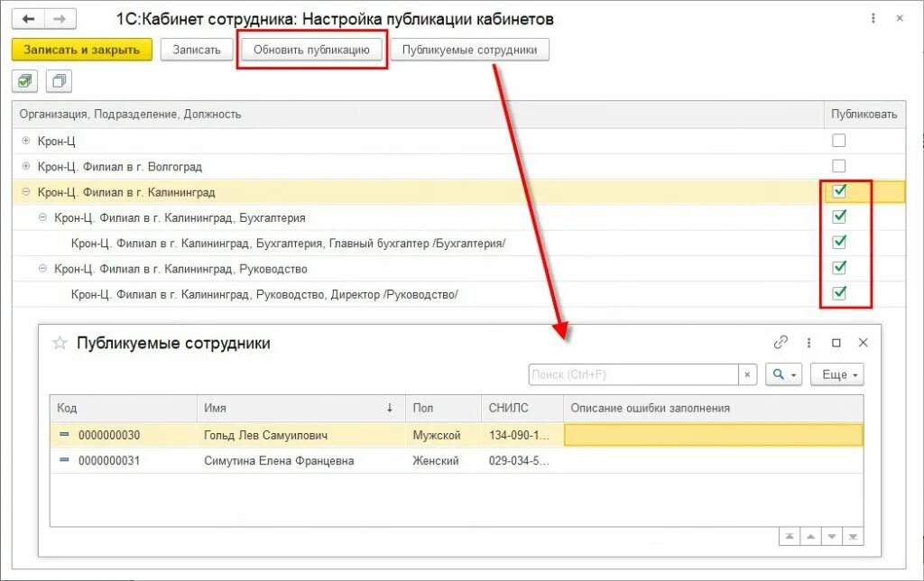Click the back arrow navigation icon
This screenshot has width=924, height=581.
tap(29, 17)
